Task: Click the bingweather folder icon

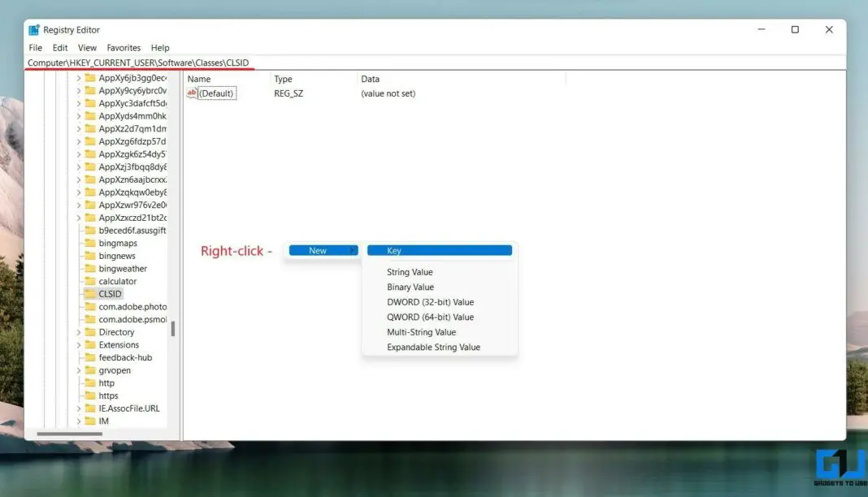Action: pyautogui.click(x=89, y=268)
